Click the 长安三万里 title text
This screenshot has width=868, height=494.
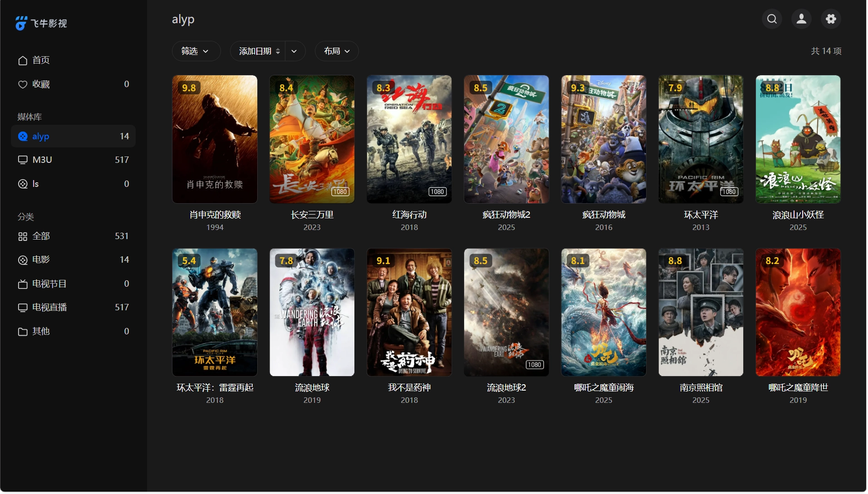[312, 215]
